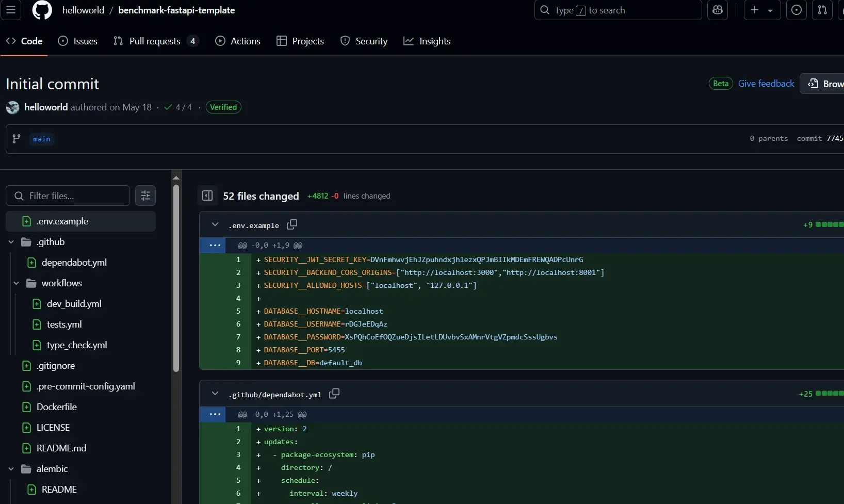Screen dimensions: 844x504
Task: Switch to the Actions tab
Action: (x=238, y=41)
